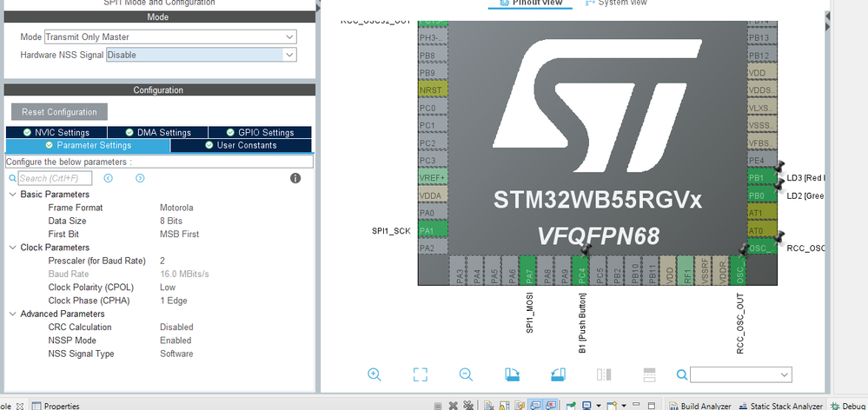This screenshot has height=410, width=868.
Task: Open the Open Console dropdown arrow
Action: click(624, 406)
